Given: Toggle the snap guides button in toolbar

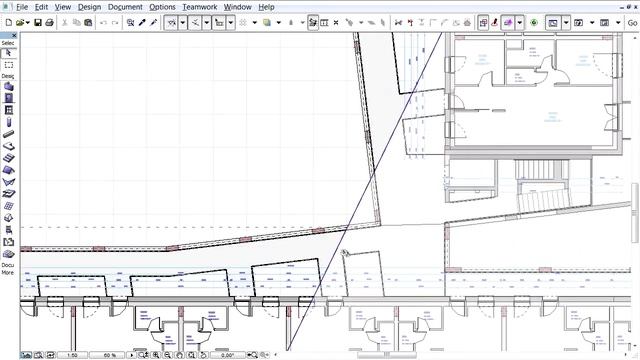Looking at the screenshot, I should tap(195, 23).
